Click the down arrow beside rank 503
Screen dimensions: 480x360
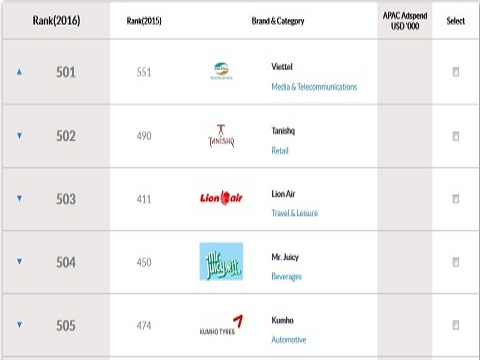point(19,199)
